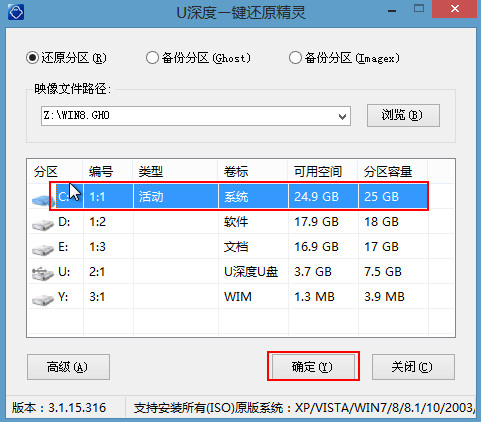Select the C: system drive icon

[x=43, y=200]
